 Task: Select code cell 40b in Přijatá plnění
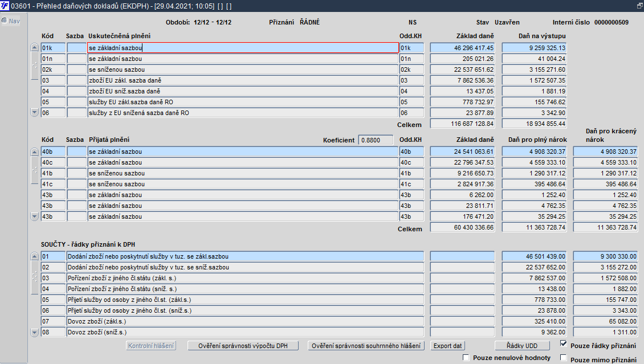click(53, 152)
